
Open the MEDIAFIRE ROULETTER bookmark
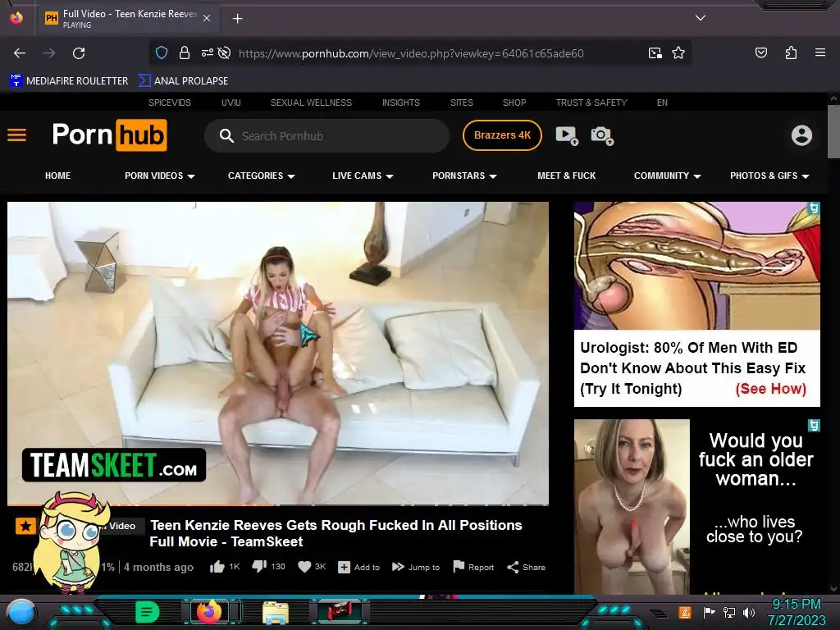(69, 80)
